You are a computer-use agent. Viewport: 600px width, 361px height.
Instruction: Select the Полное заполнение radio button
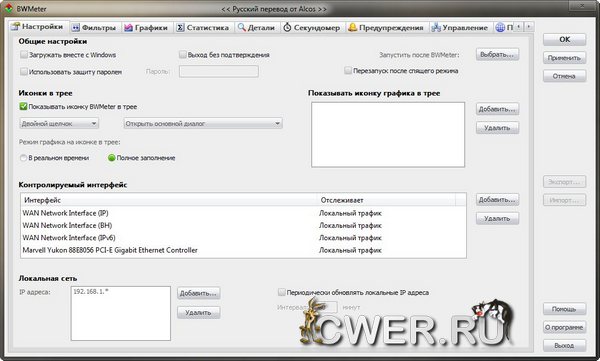(x=111, y=158)
